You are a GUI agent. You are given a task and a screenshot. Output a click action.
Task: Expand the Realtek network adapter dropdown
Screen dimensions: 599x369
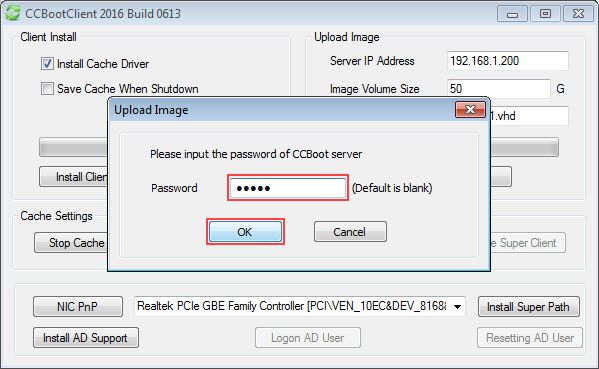click(x=457, y=306)
